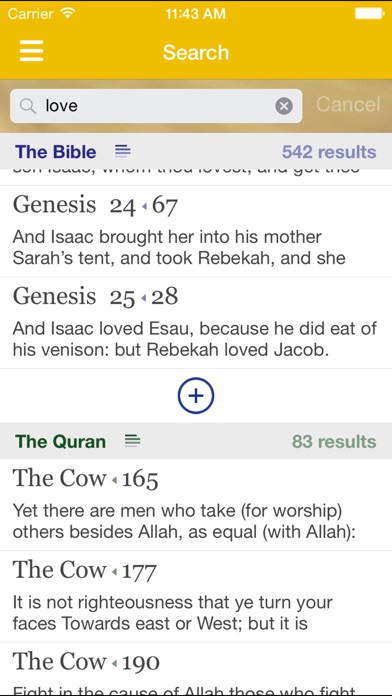Clear the search field text

click(x=284, y=106)
